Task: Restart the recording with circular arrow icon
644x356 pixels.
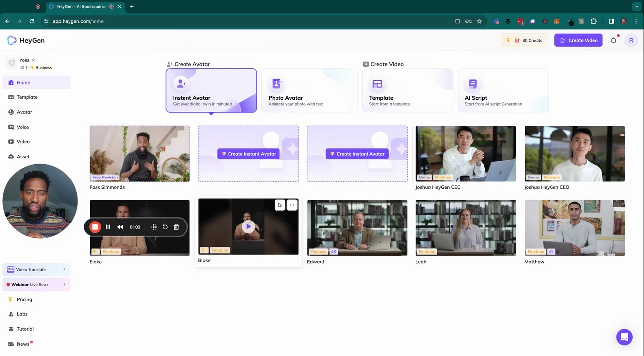Action: 165,227
